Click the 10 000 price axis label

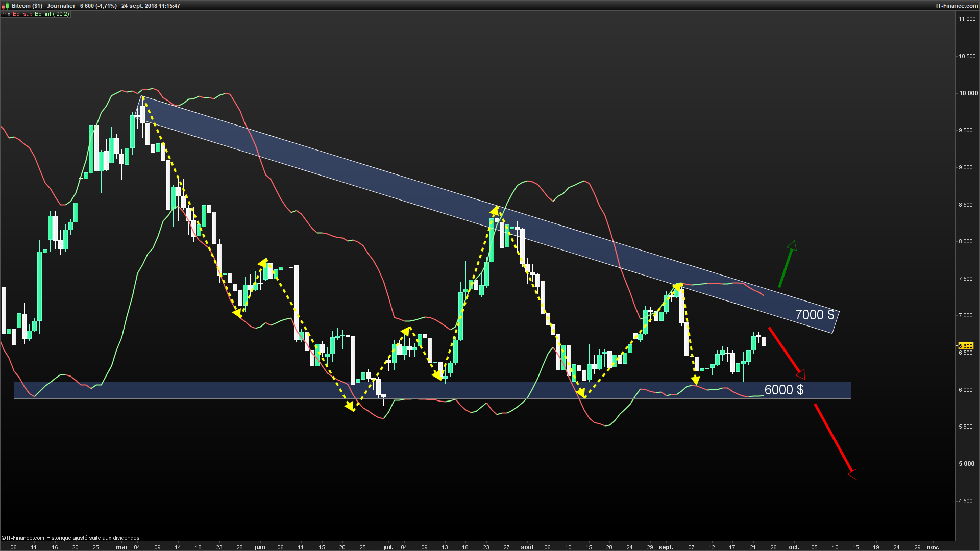click(x=968, y=93)
